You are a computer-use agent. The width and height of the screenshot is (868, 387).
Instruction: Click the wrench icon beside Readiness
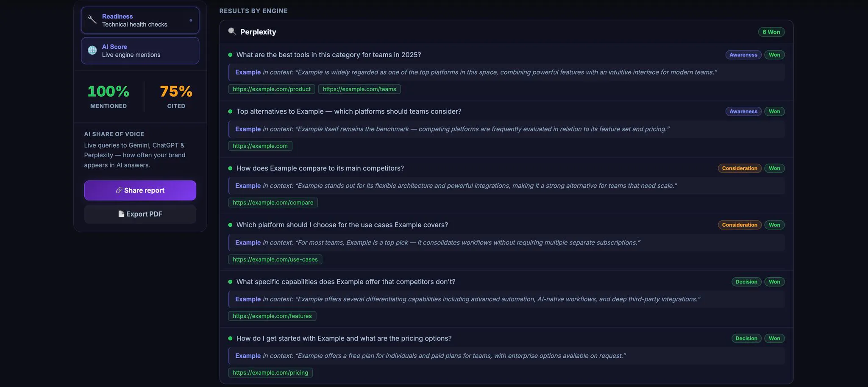pos(92,20)
